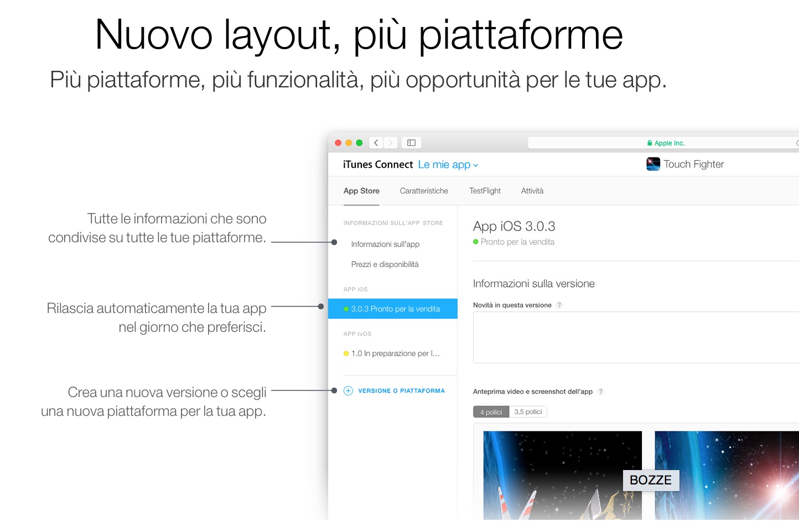
Task: Click the green lock icon in address bar
Action: point(650,143)
